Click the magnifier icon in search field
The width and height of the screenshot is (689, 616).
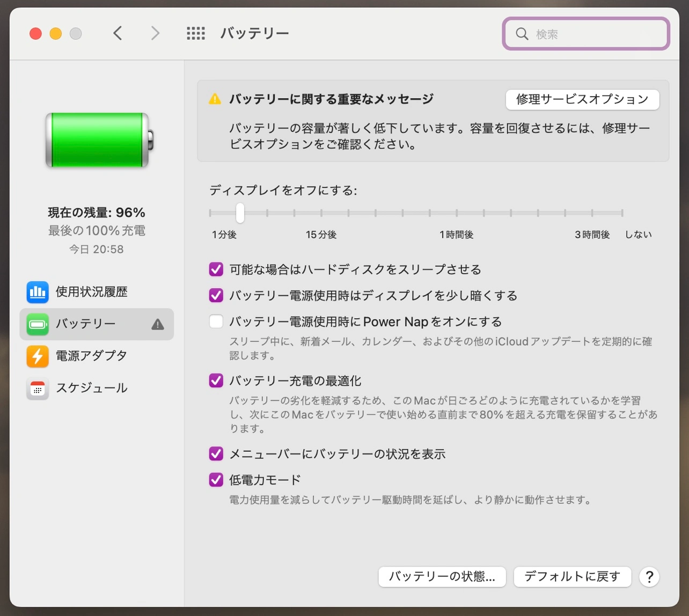tap(522, 34)
